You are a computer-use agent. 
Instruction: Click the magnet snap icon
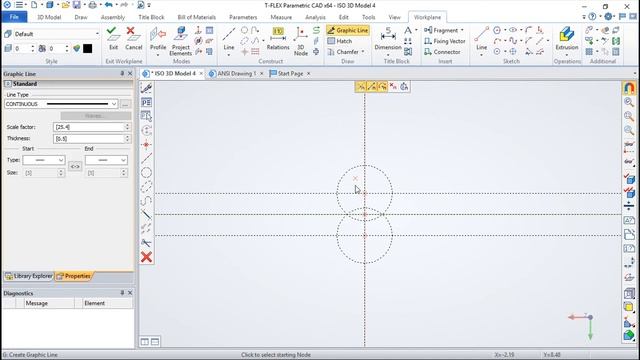coord(629,88)
